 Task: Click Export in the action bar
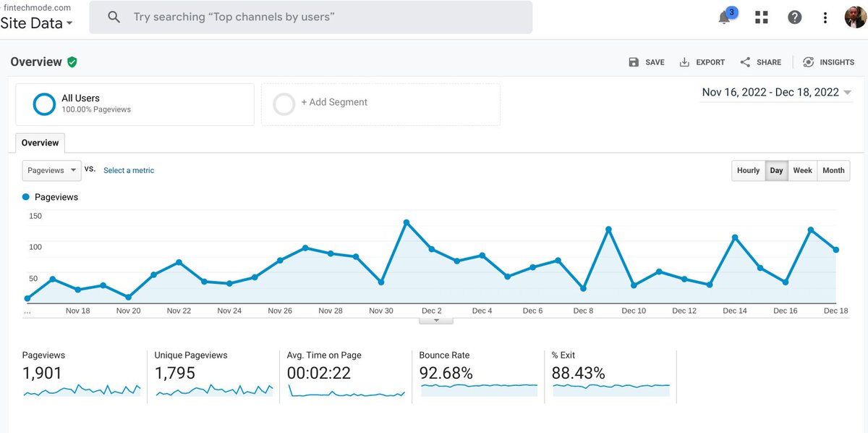702,62
